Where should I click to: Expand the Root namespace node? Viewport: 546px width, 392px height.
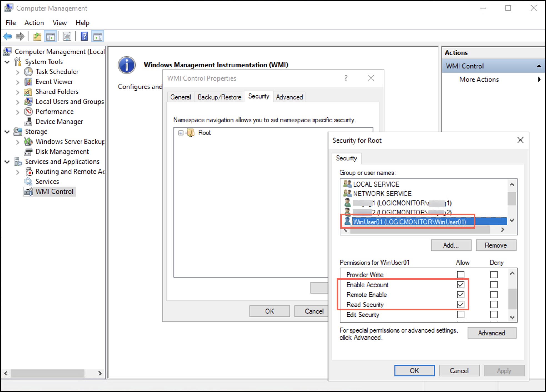(x=181, y=133)
